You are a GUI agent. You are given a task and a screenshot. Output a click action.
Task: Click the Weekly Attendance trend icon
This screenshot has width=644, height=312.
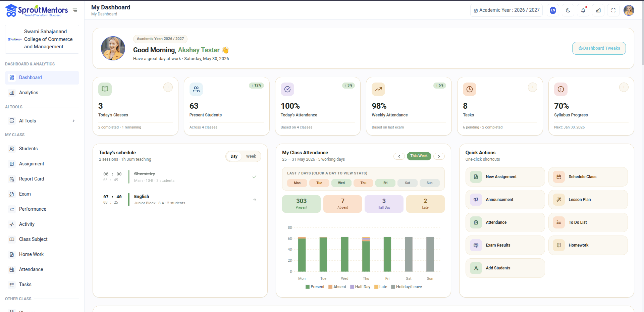(x=378, y=89)
